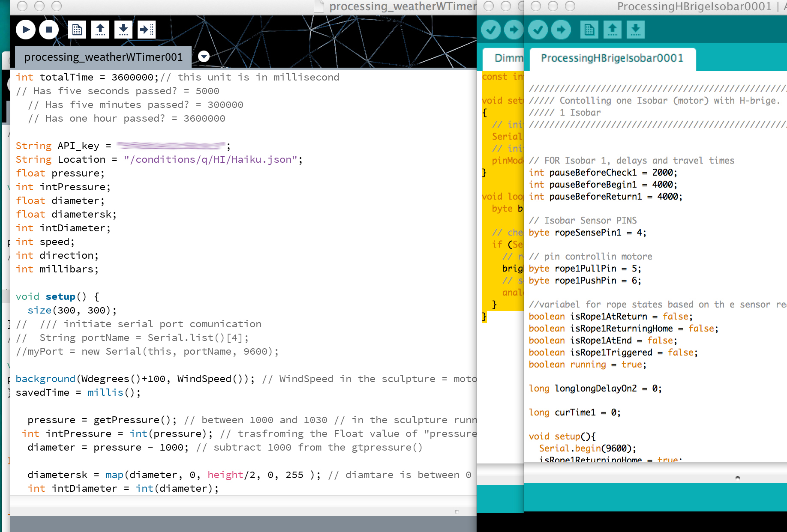The height and width of the screenshot is (532, 787).
Task: Verify sketch in the background Dimmer Arduino window
Action: (491, 30)
